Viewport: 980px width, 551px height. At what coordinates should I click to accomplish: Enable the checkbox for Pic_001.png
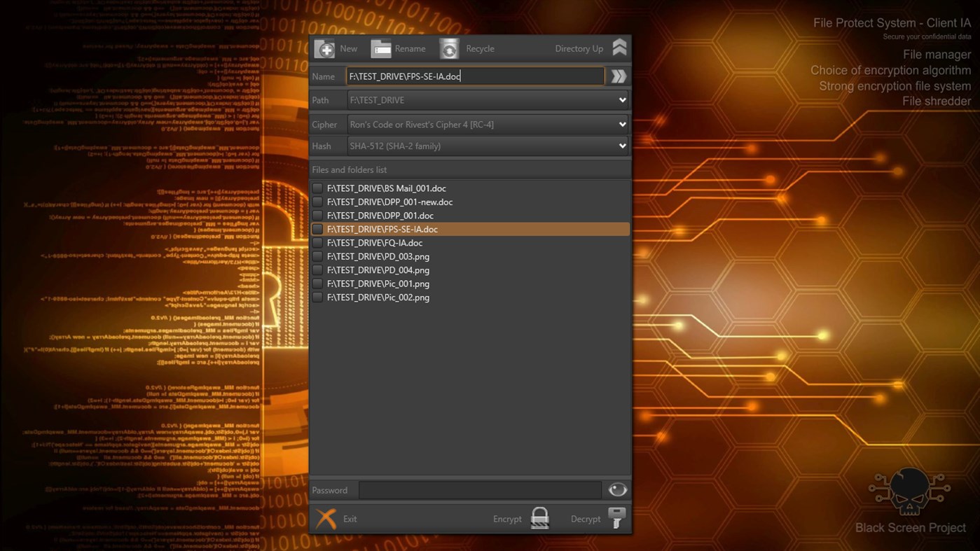point(317,284)
